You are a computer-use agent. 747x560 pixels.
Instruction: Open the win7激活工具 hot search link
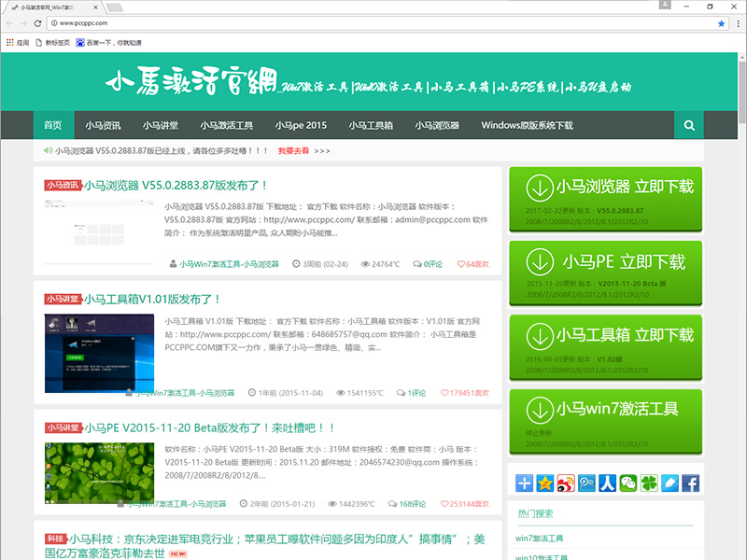click(x=540, y=538)
